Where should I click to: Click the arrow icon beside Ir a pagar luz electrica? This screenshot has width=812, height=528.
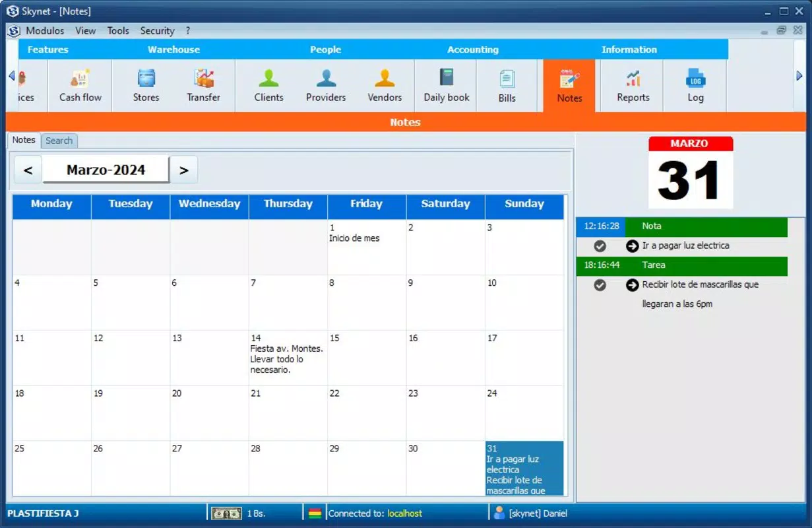(632, 246)
